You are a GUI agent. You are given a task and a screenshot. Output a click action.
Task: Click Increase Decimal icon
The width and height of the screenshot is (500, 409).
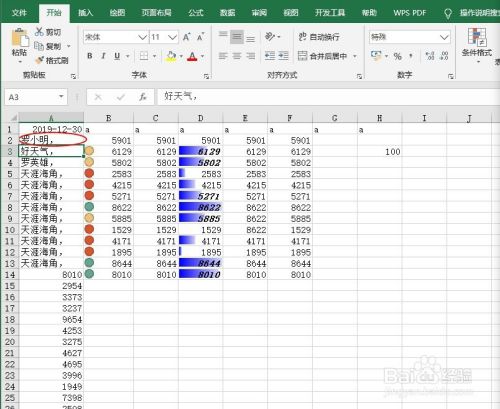click(x=430, y=56)
